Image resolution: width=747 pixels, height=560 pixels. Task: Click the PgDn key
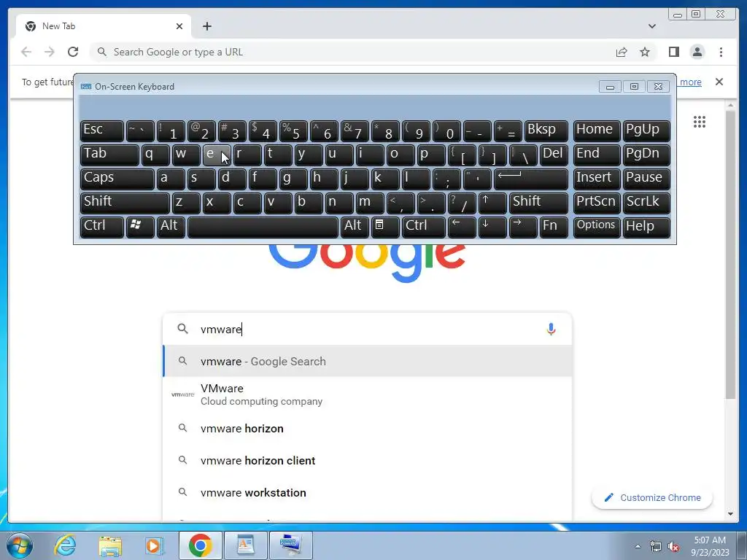(646, 155)
